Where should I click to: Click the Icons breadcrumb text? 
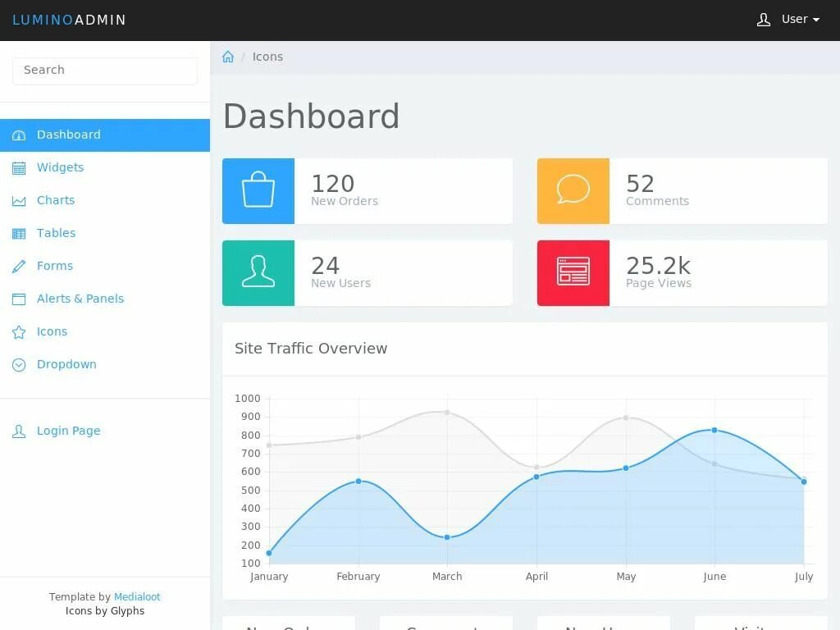click(267, 57)
